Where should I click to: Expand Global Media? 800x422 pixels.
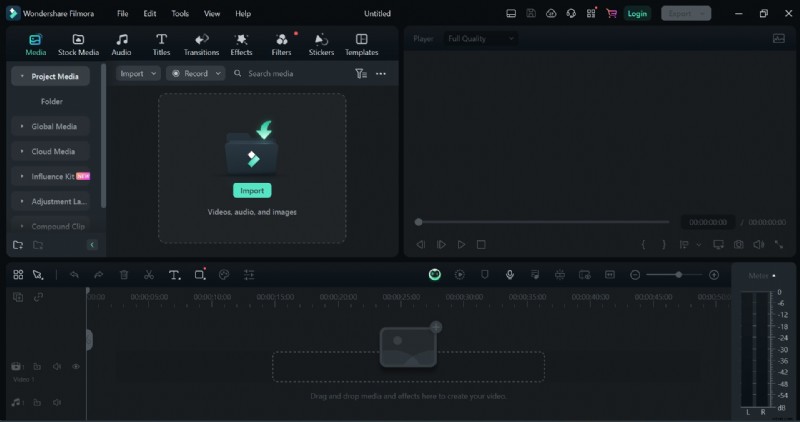tap(22, 126)
